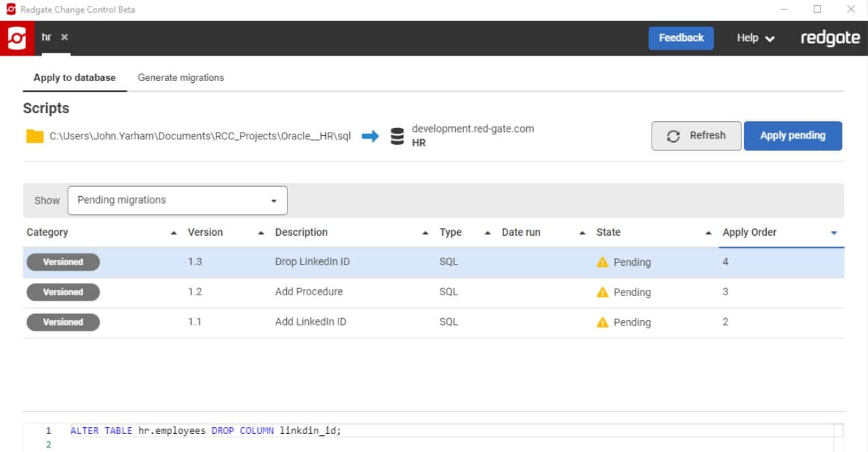Close the hr project tab

64,37
